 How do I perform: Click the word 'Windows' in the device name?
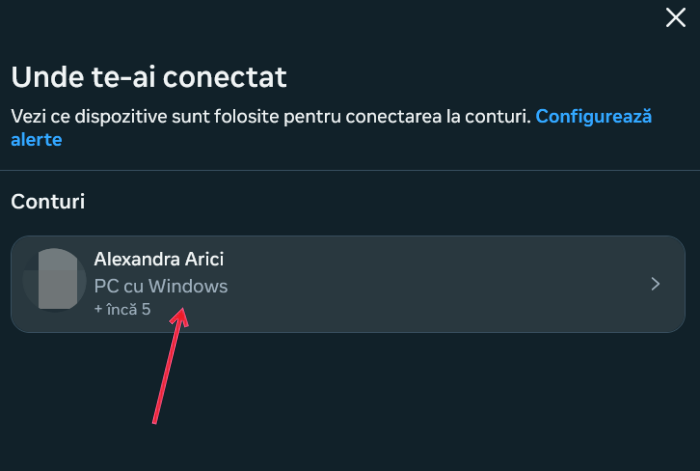coord(194,286)
